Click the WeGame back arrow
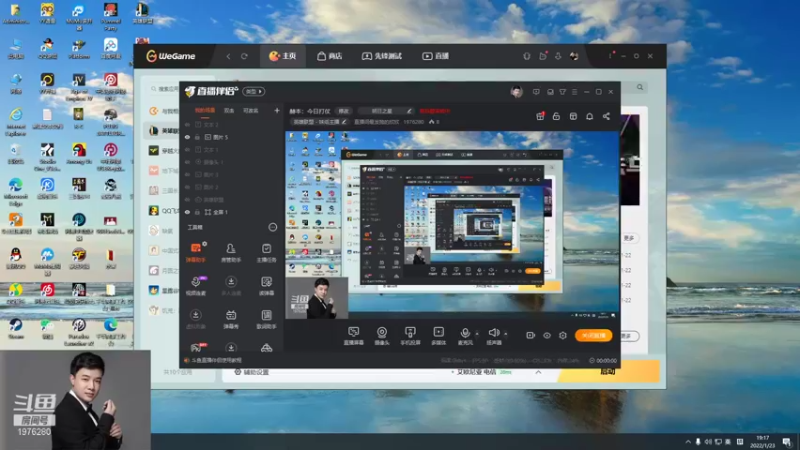This screenshot has height=450, width=800. (228, 56)
